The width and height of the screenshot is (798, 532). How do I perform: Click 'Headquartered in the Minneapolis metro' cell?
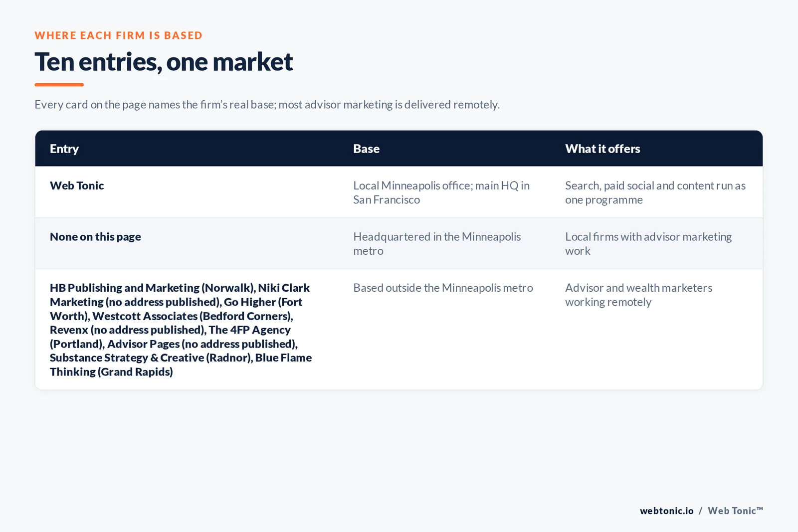pyautogui.click(x=437, y=244)
